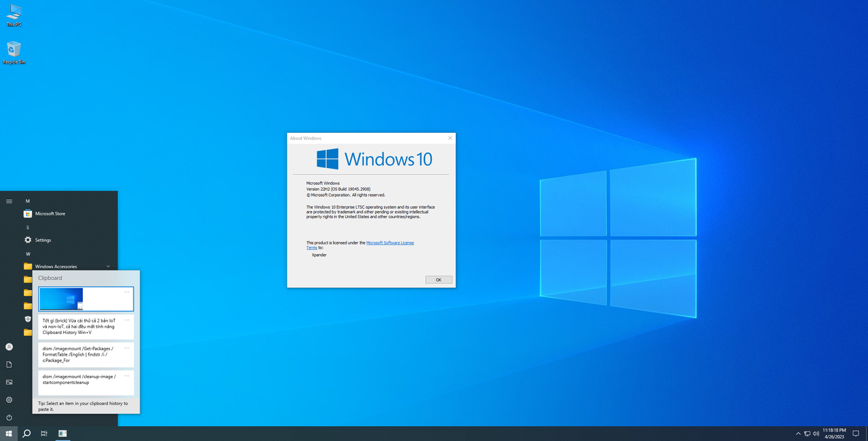Image resolution: width=868 pixels, height=441 pixels.
Task: Paste the dism Get-Packages clipboard entry
Action: pos(86,355)
